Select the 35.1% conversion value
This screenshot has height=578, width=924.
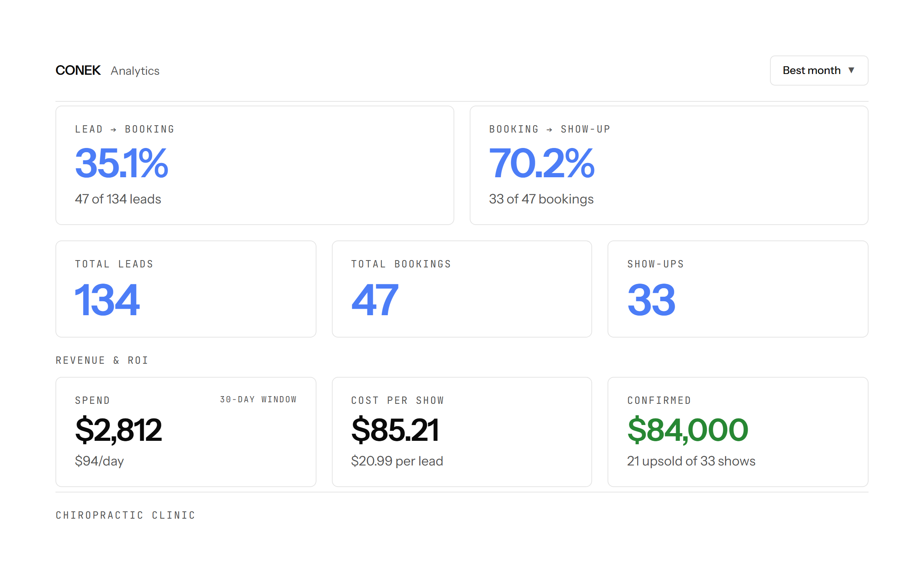[122, 163]
